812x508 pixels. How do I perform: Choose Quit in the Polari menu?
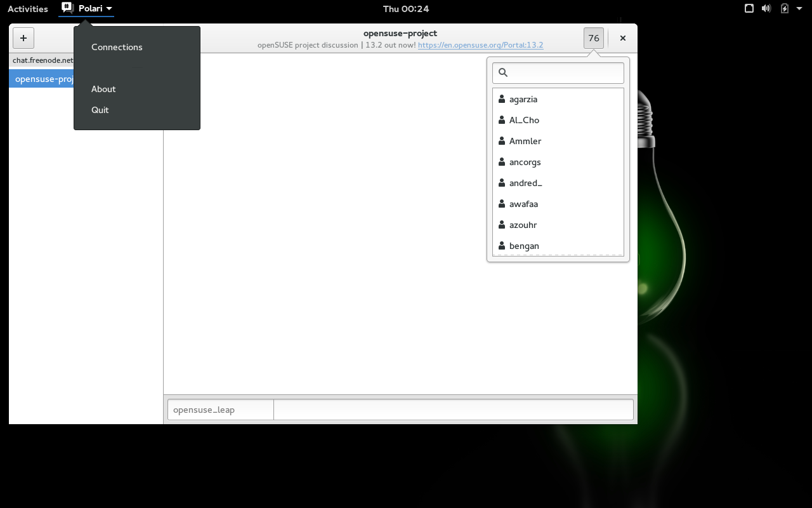click(100, 110)
